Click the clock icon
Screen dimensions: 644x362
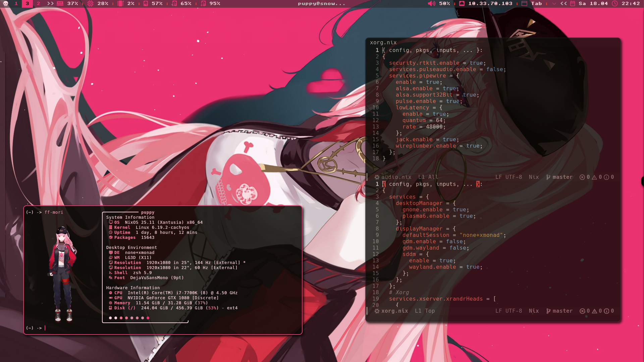pos(615,4)
